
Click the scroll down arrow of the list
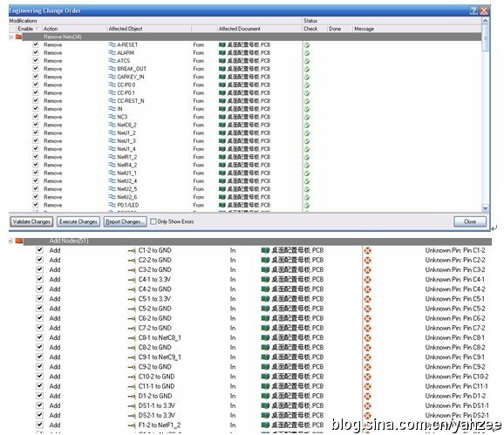[x=485, y=208]
